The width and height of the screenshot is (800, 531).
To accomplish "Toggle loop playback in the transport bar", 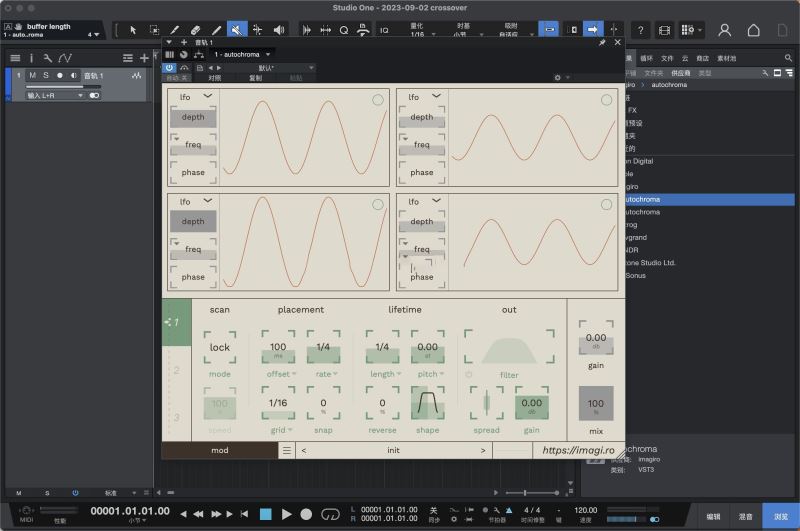I will click(330, 514).
